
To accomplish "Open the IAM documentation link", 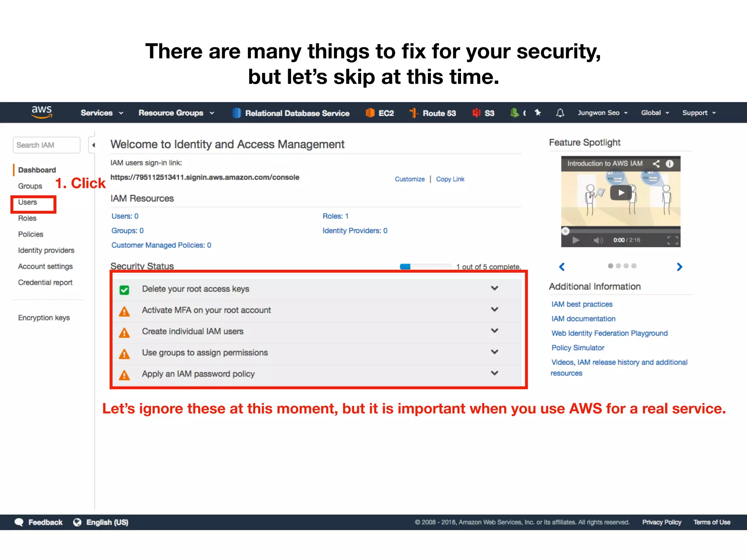I will coord(583,319).
